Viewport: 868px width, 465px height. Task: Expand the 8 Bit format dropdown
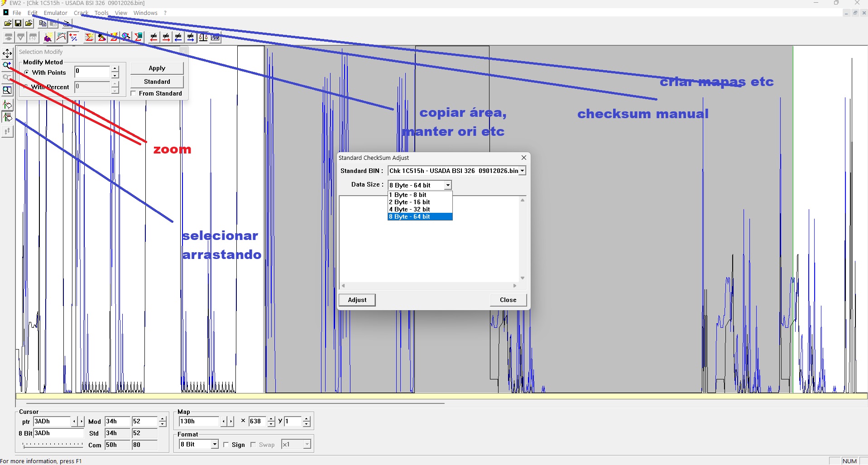click(x=215, y=445)
